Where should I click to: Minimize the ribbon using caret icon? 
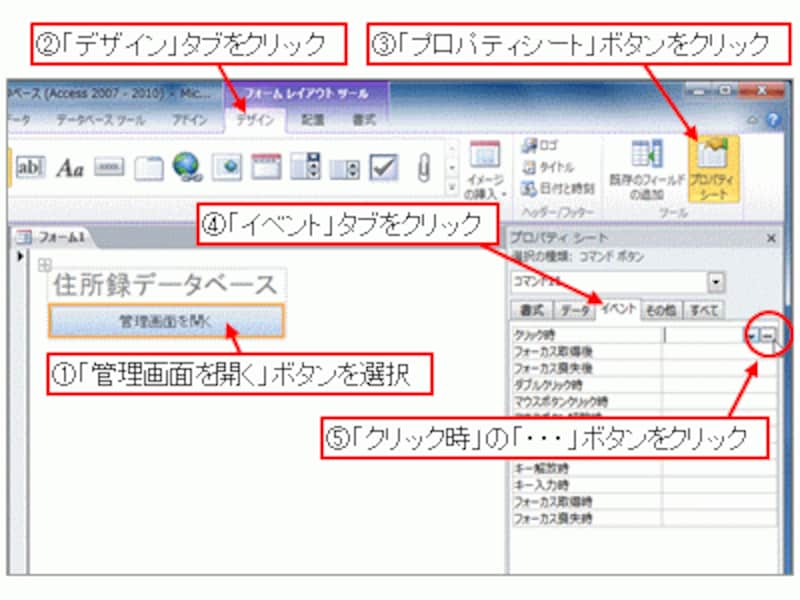tap(752, 120)
